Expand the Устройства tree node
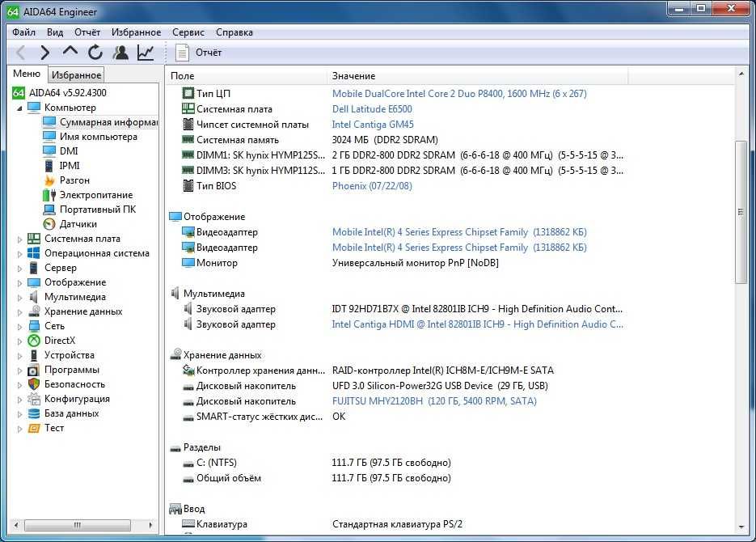Viewport: 756px width, 542px height. (19, 355)
